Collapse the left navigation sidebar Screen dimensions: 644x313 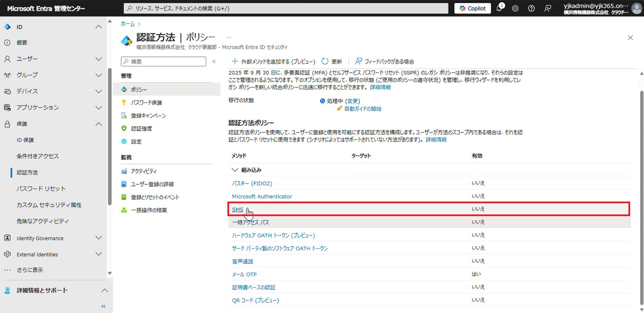pyautogui.click(x=103, y=306)
